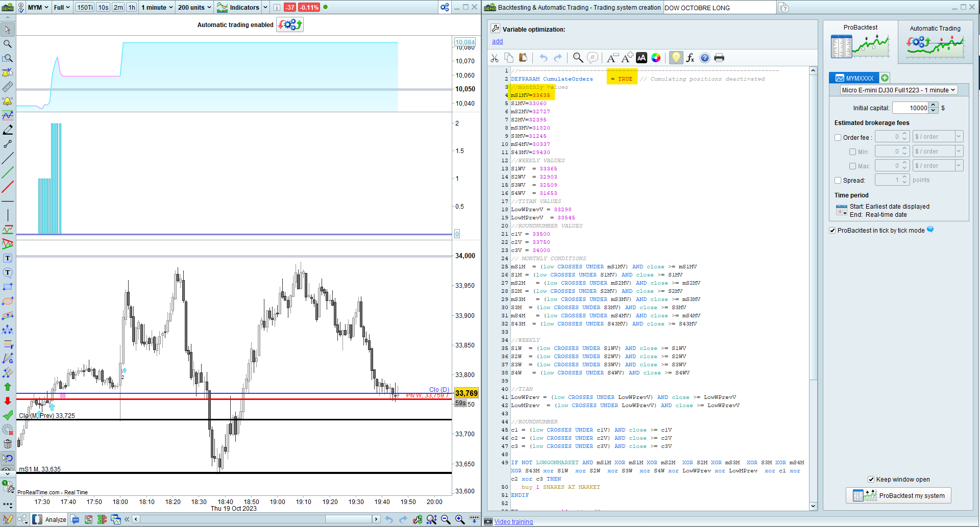This screenshot has height=527, width=980.
Task: Click the increase arrow on initial capital
Action: (x=934, y=106)
